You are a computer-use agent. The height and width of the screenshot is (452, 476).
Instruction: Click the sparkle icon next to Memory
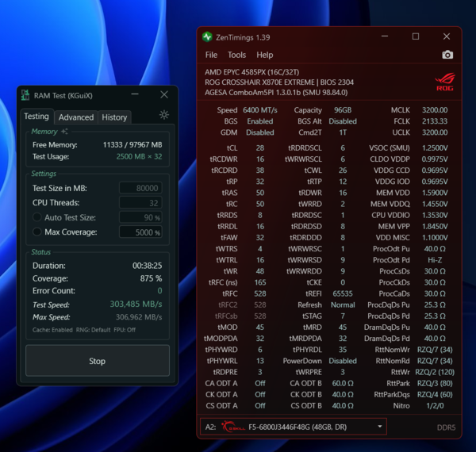[x=64, y=132]
